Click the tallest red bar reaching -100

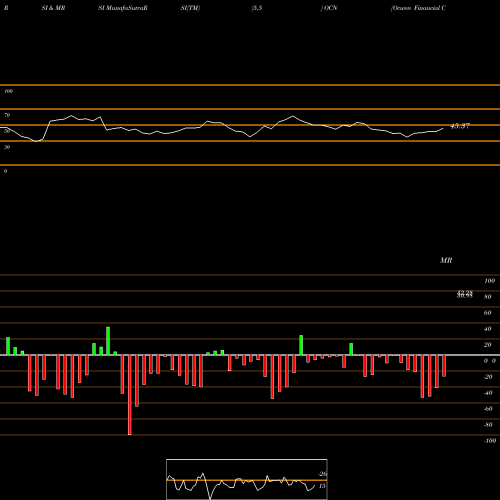[x=130, y=395]
